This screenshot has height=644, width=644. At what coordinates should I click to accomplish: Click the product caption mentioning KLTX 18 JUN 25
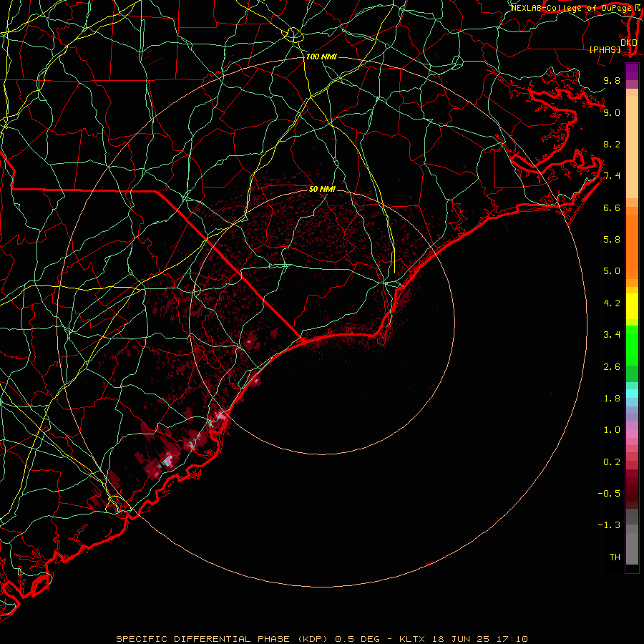click(321, 639)
